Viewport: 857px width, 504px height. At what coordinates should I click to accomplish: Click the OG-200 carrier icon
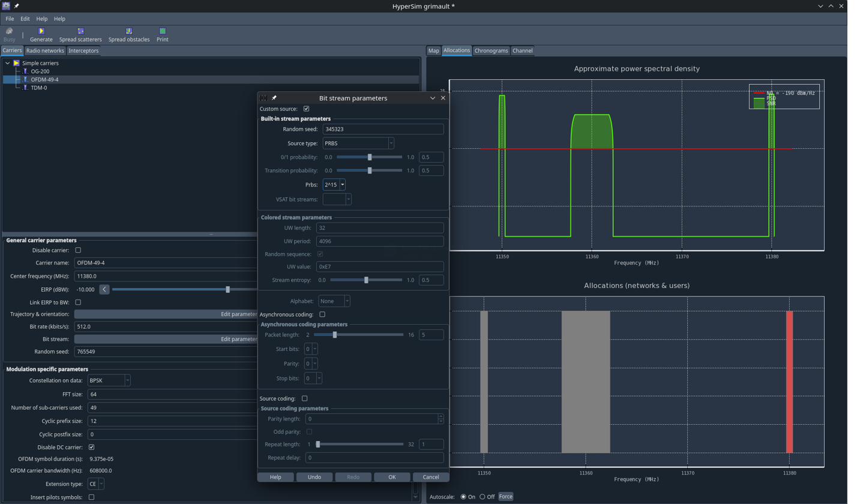click(25, 71)
